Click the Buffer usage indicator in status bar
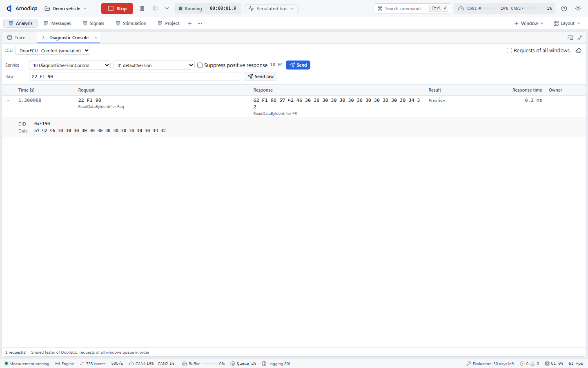 [203, 364]
